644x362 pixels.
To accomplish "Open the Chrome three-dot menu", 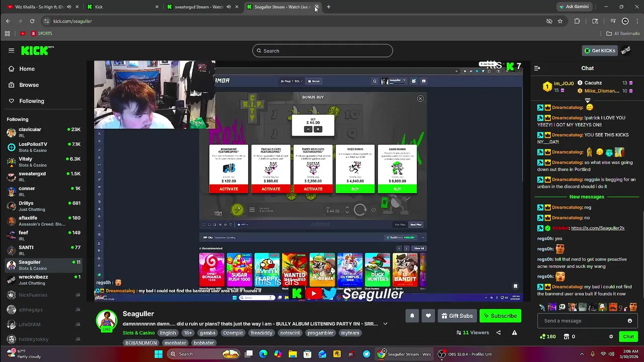I will pyautogui.click(x=637, y=21).
